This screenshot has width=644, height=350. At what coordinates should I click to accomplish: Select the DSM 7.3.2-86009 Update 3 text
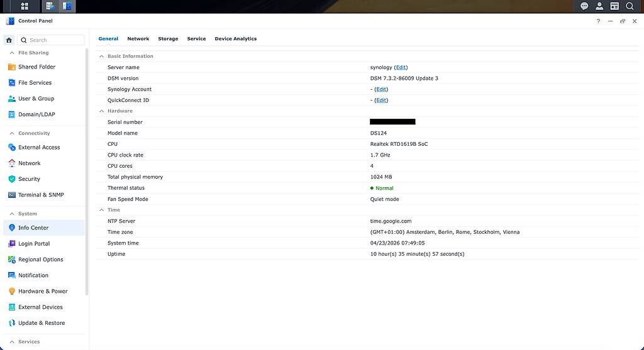[404, 79]
